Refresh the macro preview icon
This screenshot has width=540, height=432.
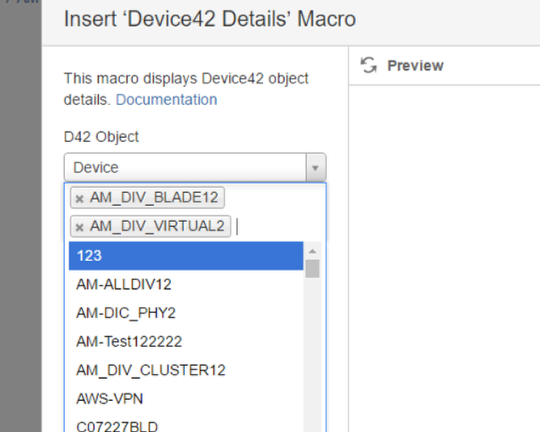(x=368, y=65)
